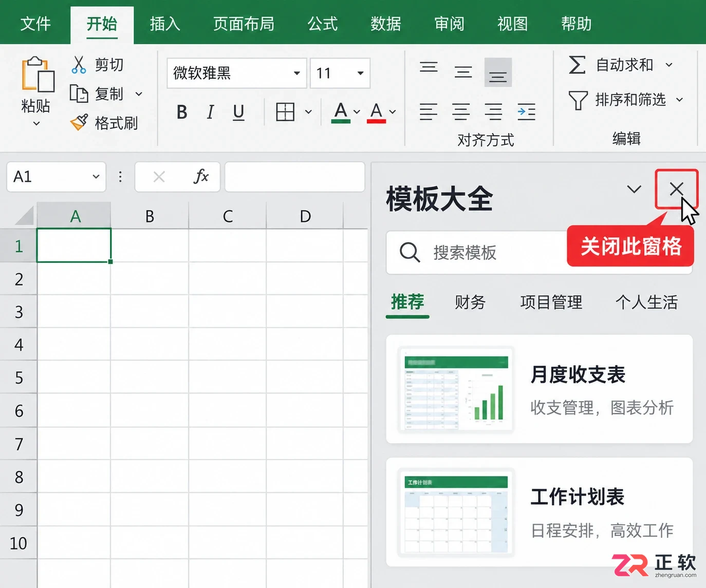Collapse 模板大全 pane options chevron
706x588 pixels.
(x=634, y=189)
